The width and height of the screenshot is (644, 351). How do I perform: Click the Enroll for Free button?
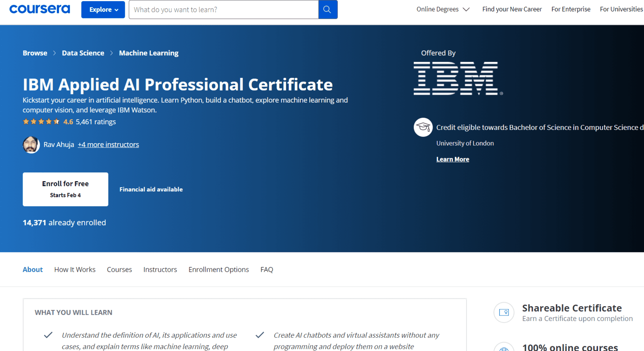(65, 189)
